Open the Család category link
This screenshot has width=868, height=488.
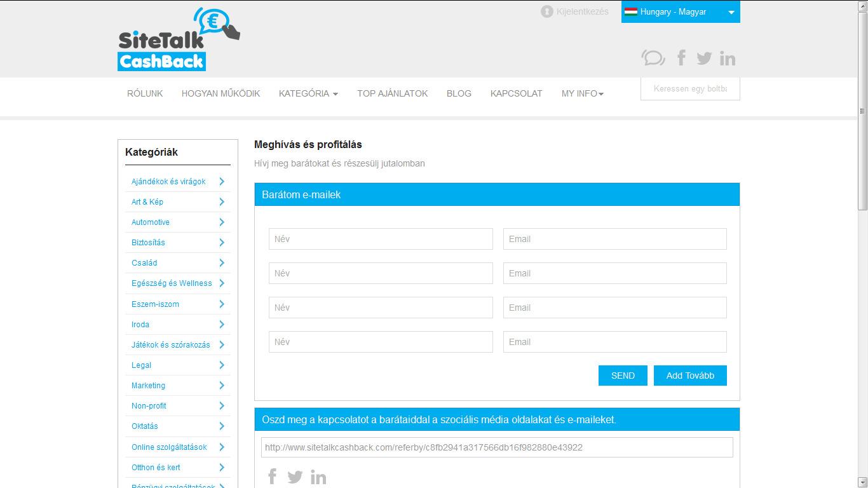click(x=144, y=263)
